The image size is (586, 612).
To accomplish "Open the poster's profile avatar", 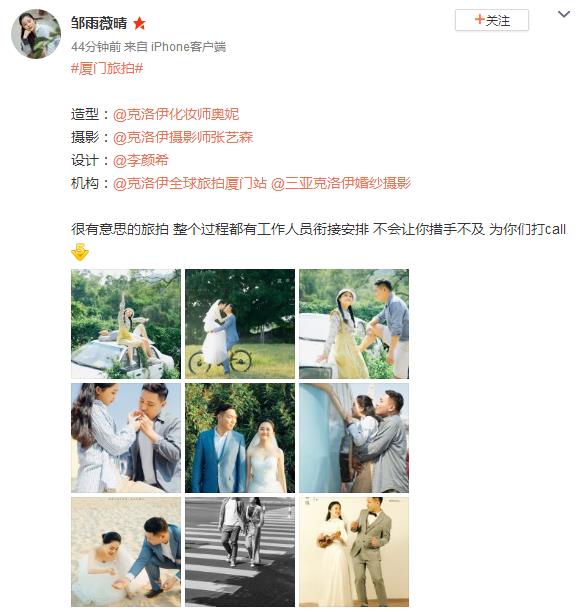I will [36, 34].
